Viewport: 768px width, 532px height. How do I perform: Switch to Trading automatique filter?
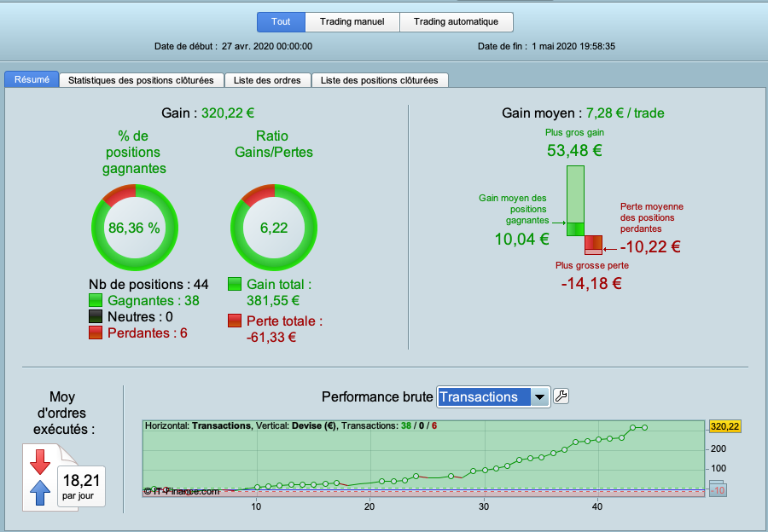coord(456,22)
